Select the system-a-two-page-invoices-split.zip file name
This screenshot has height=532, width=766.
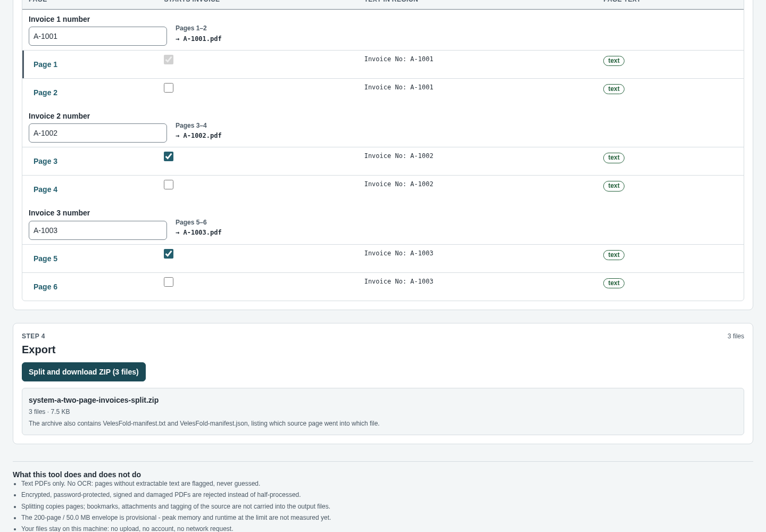(94, 400)
